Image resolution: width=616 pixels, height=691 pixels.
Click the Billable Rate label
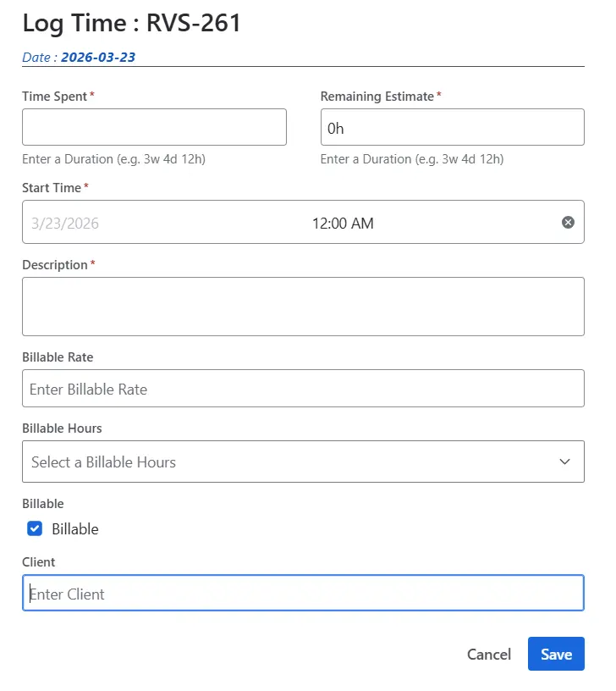[x=58, y=357]
